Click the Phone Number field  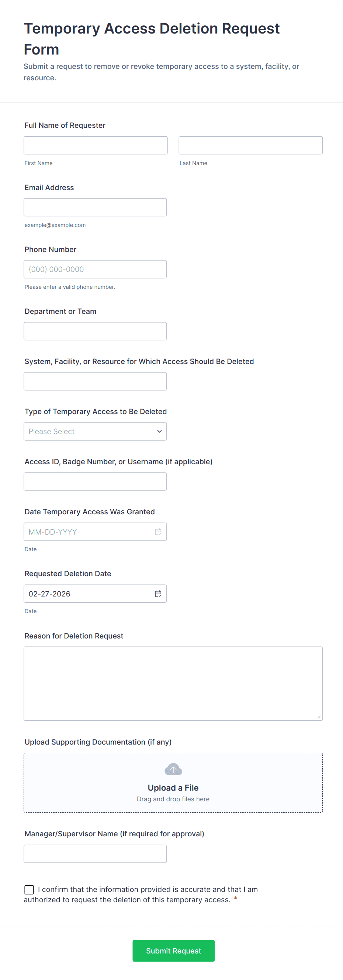point(95,269)
